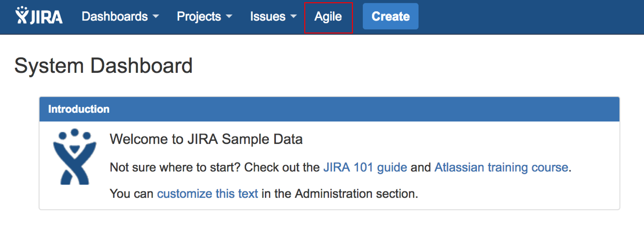Expand the Projects dropdown arrow
Screen dimensions: 644x229
coord(229,16)
